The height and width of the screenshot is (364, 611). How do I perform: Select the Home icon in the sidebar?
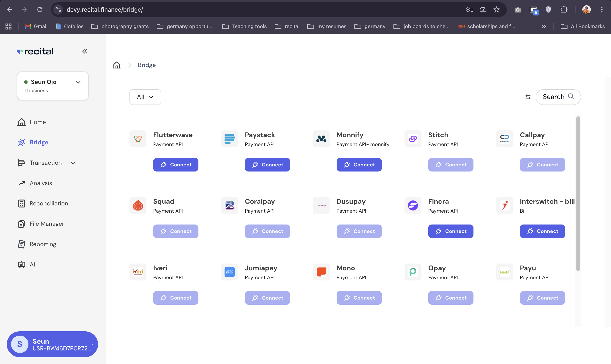tap(22, 122)
